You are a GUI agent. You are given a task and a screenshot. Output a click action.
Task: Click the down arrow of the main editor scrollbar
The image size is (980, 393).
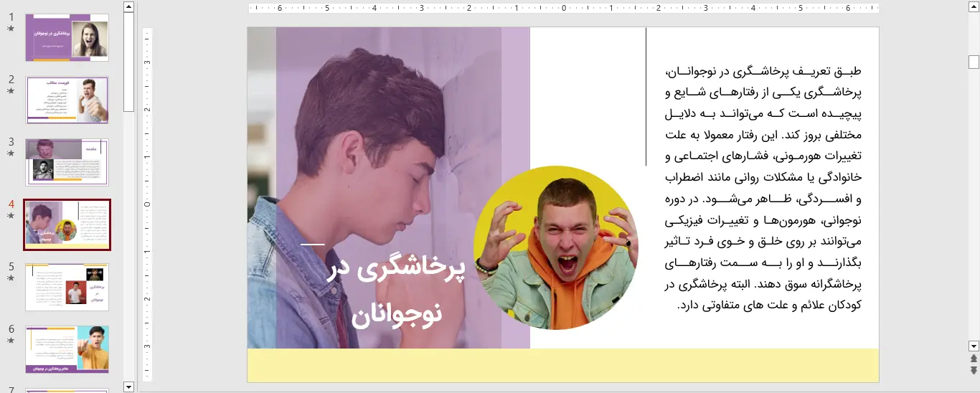coord(974,346)
